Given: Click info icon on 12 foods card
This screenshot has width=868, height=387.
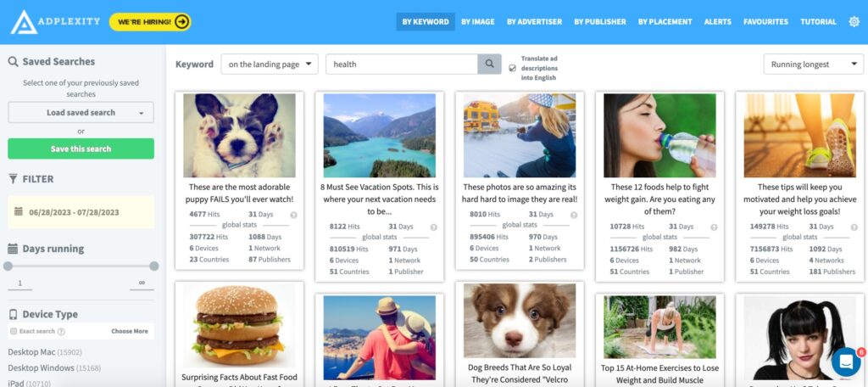Looking at the screenshot, I should tap(714, 227).
